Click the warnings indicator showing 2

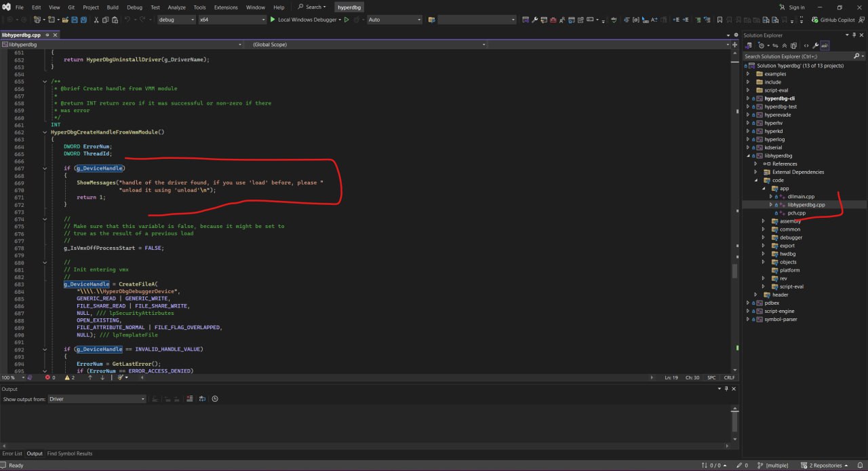tap(69, 377)
